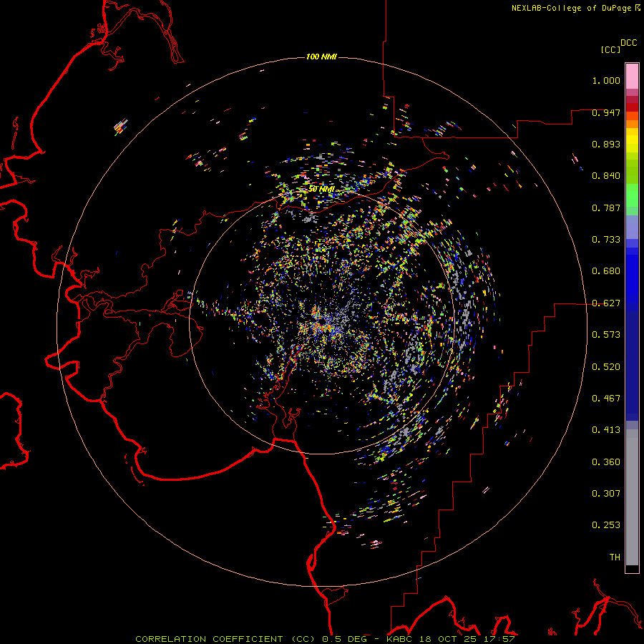Click the 50 NMI range ring label
The height and width of the screenshot is (644, 644).
[x=321, y=190]
